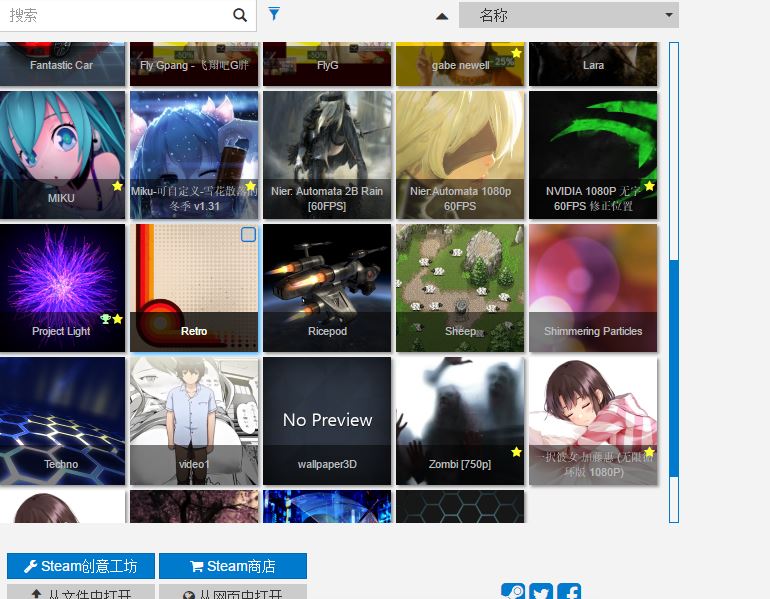Select the Fantastic Car wallpaper
This screenshot has width=770, height=599.
point(61,64)
